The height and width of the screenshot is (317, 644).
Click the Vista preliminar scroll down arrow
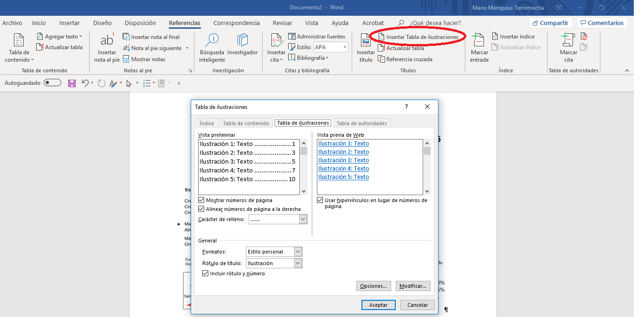click(x=304, y=191)
